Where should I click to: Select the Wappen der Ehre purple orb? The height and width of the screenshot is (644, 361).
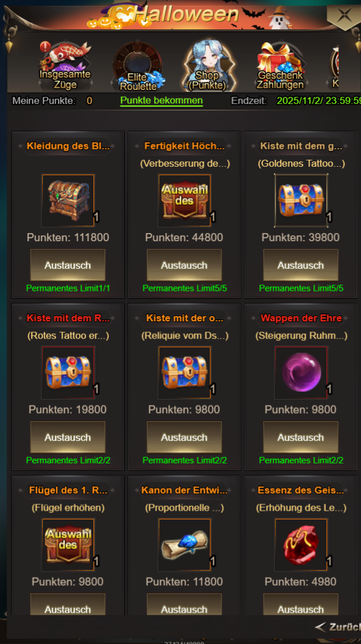(301, 373)
